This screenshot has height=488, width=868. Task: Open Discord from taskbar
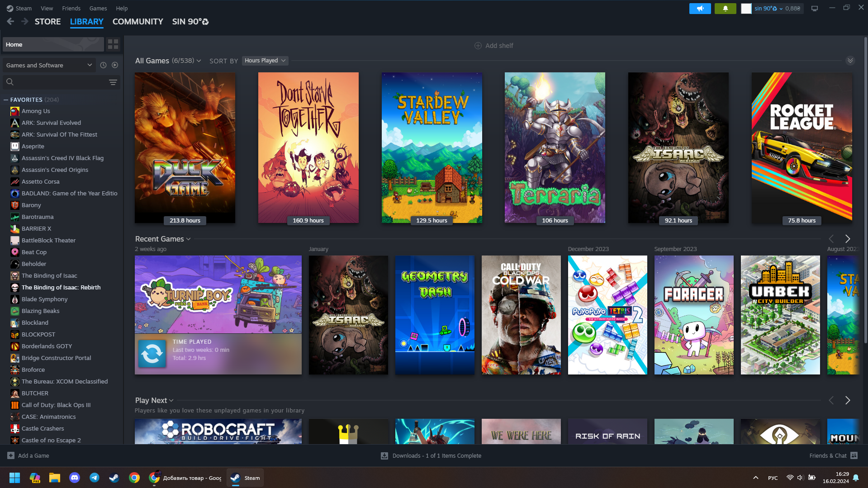(75, 478)
